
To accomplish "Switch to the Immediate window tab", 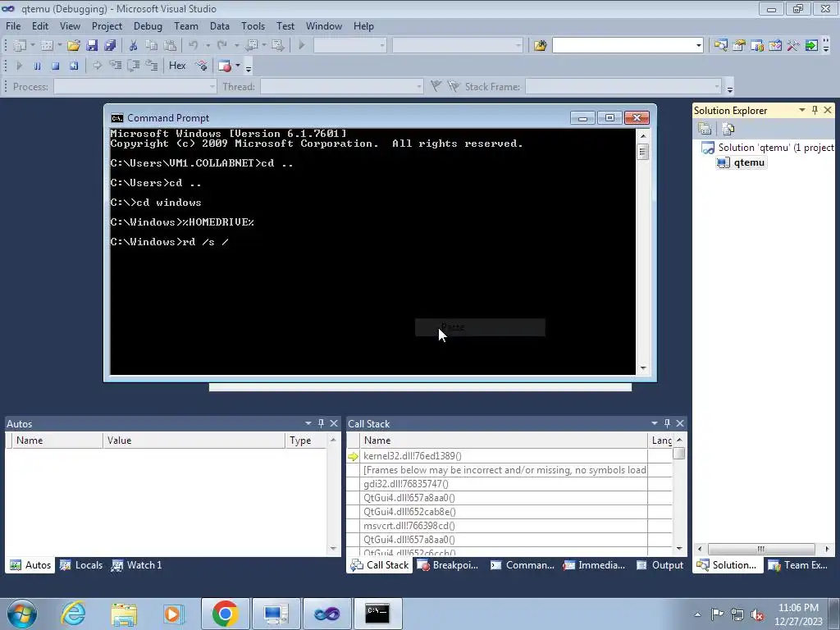I will [x=594, y=565].
